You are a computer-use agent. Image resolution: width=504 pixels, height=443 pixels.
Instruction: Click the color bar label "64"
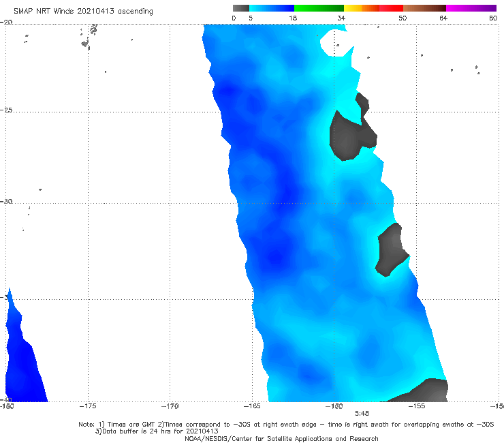coord(443,18)
